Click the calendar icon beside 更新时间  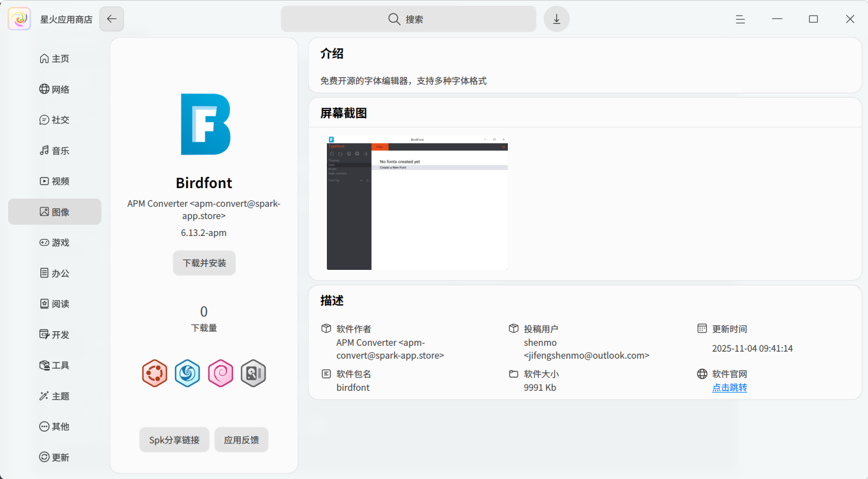702,329
